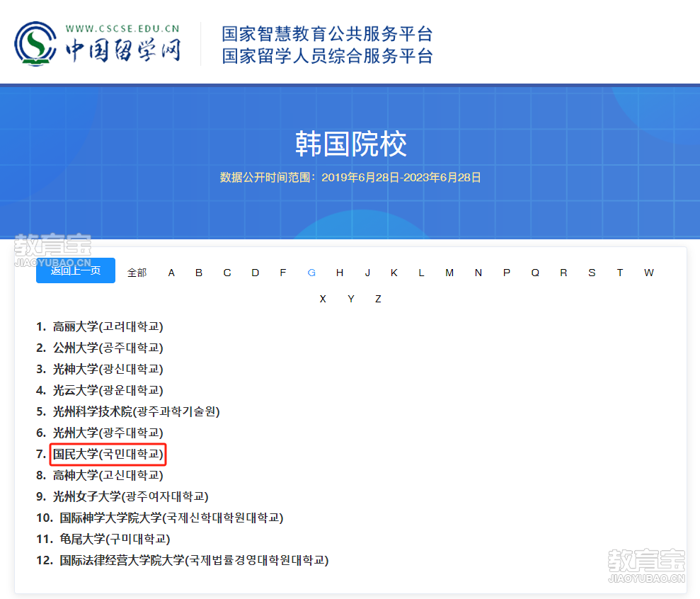Screen dimensions: 700x599
Task: Filter schools by letter C
Action: click(x=227, y=273)
